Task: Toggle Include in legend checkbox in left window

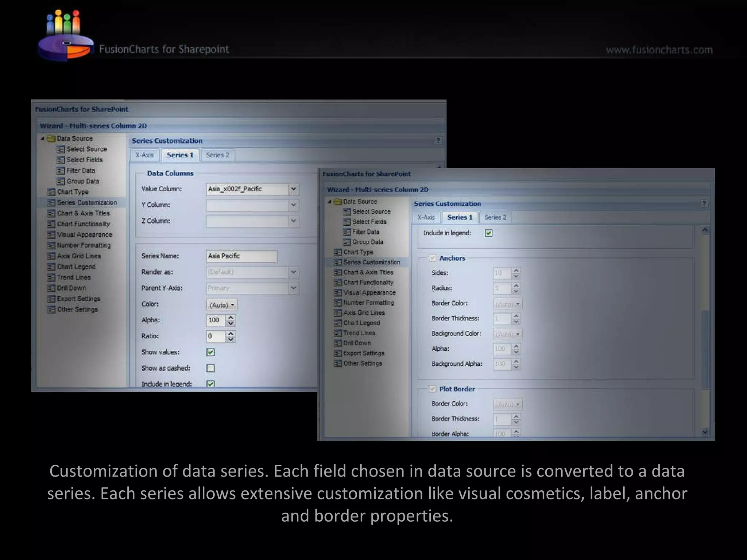Action: (210, 384)
